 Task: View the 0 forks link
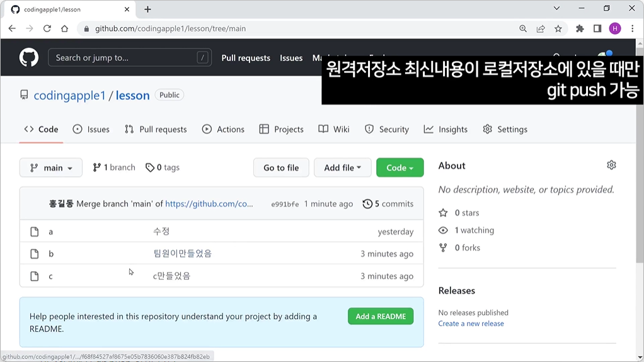pyautogui.click(x=459, y=247)
